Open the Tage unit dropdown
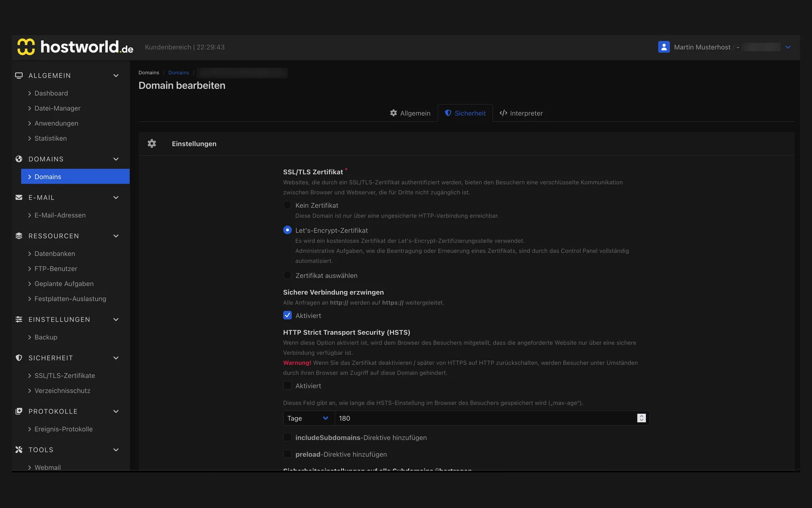The height and width of the screenshot is (508, 812). pos(308,418)
